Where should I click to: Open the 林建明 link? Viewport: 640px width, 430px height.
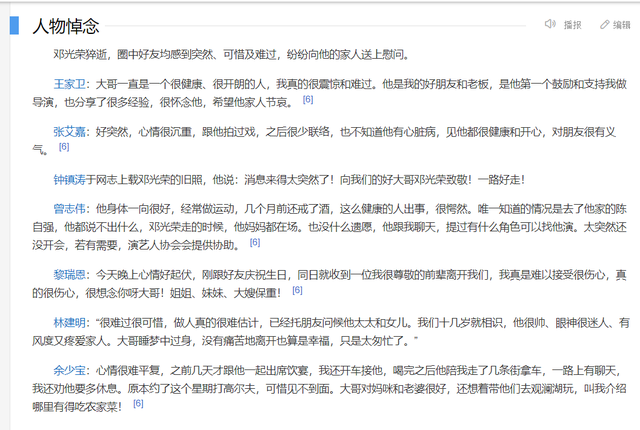tap(69, 323)
